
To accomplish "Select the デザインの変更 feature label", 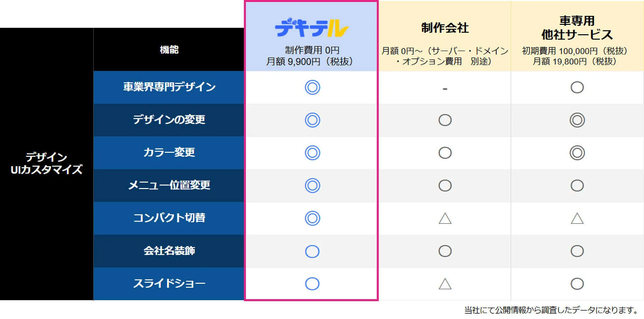I will click(x=169, y=120).
